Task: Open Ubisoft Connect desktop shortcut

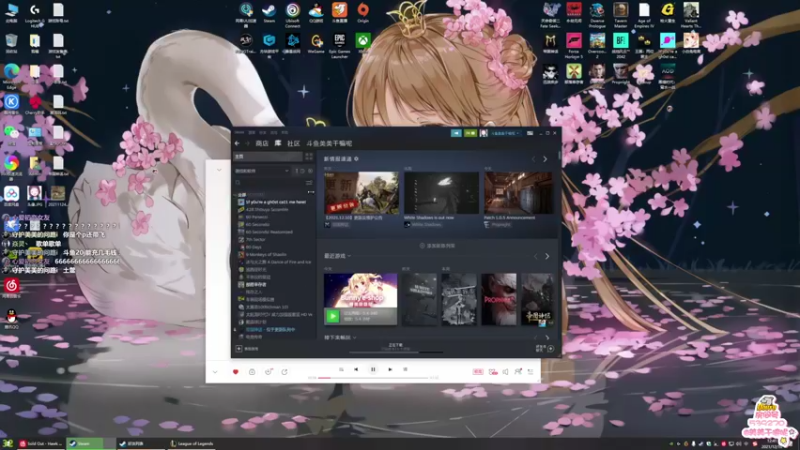Action: (x=293, y=15)
